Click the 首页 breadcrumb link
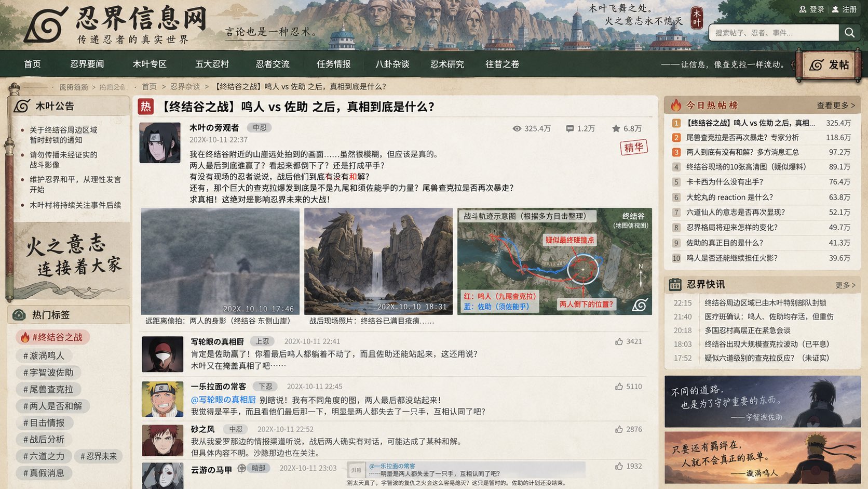Image resolution: width=868 pixels, height=489 pixels. point(149,87)
